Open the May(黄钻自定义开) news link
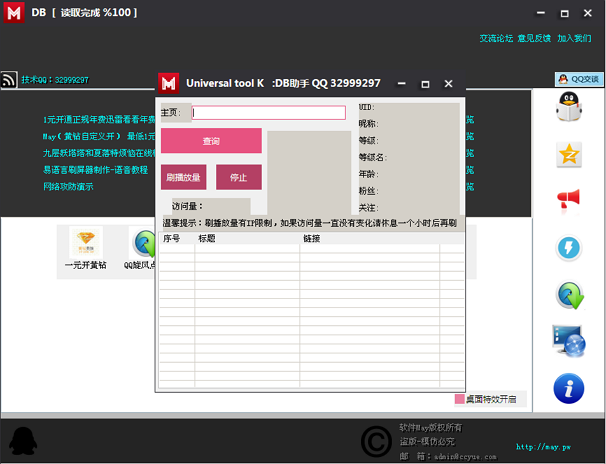Image resolution: width=606 pixels, height=464 pixels. [99, 136]
